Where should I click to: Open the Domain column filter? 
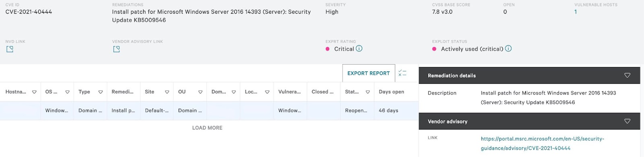(234, 92)
